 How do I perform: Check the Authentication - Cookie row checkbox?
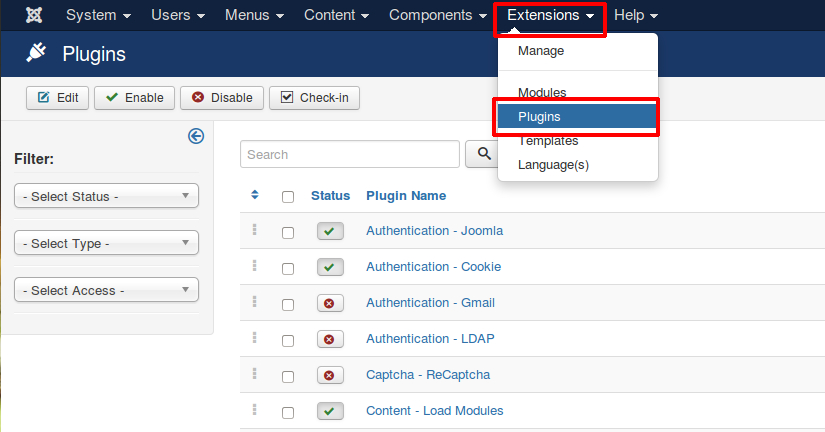(x=288, y=269)
